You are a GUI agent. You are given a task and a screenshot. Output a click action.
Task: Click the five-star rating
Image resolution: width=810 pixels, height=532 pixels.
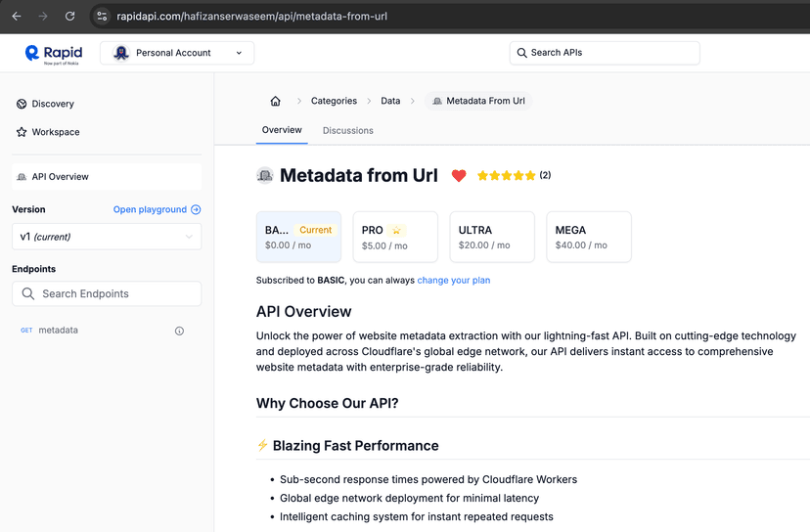coord(507,176)
